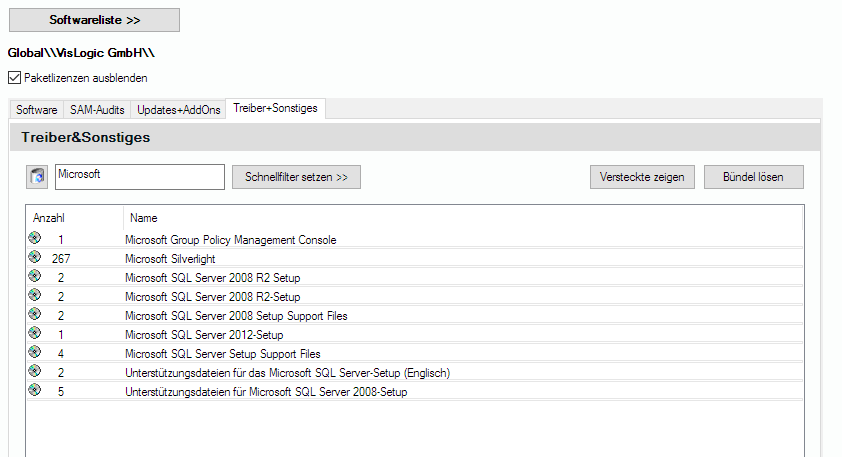Screen dimensions: 842x457
Task: Toggle Paketlizenzen ausblenden checkbox
Action: 14,78
